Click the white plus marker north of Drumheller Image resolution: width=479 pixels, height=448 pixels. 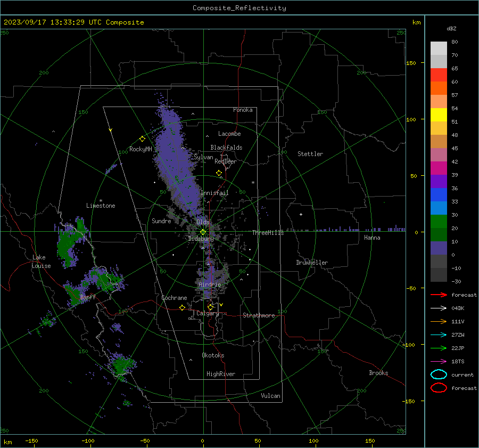pyautogui.click(x=301, y=214)
